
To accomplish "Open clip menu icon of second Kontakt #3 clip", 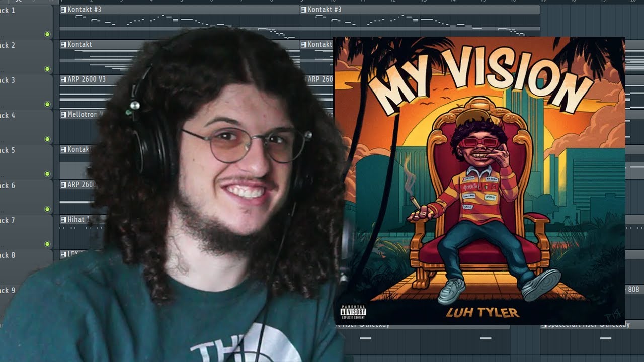I will click(304, 10).
